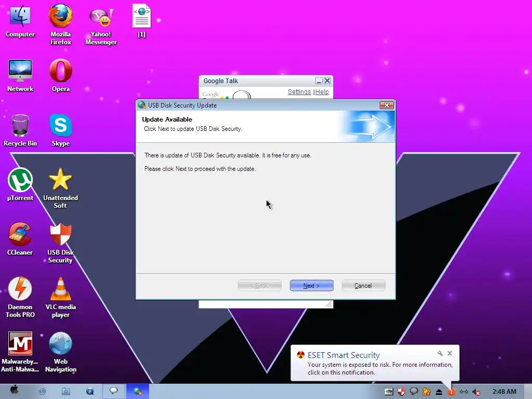Launch Malwarebytes Anti-Malware icon
This screenshot has width=532, height=399.
[20, 352]
